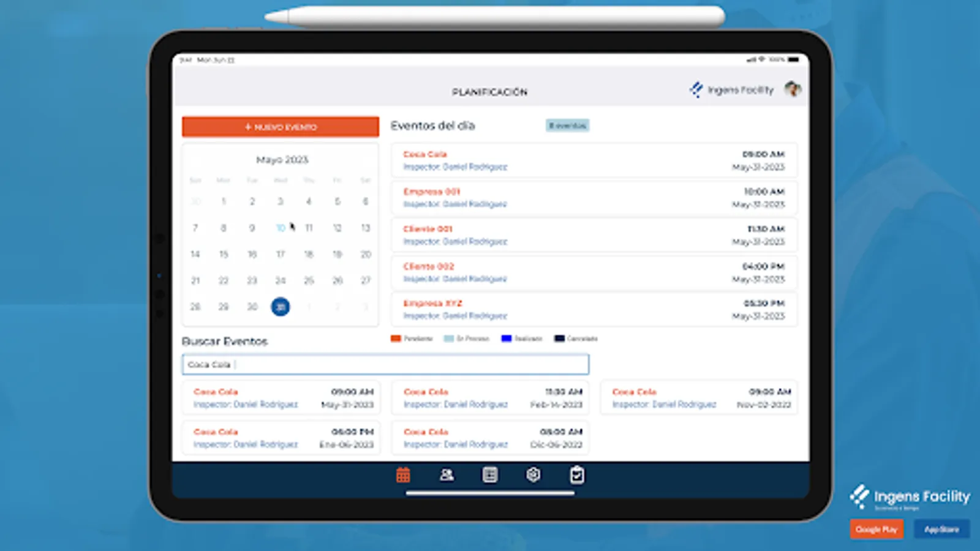
Task: Open the Google Play store button
Action: 876,529
